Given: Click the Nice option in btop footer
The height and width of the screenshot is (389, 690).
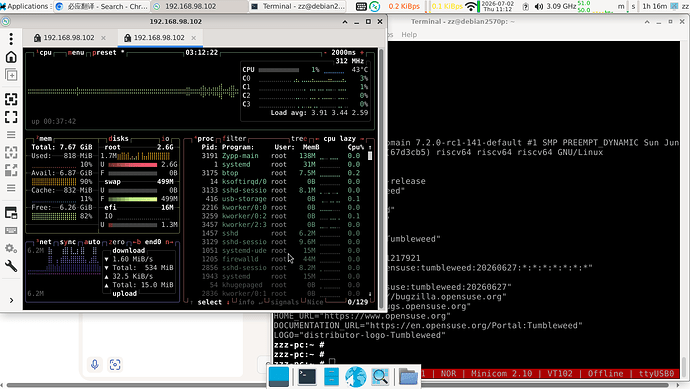Looking at the screenshot, I should (x=314, y=302).
